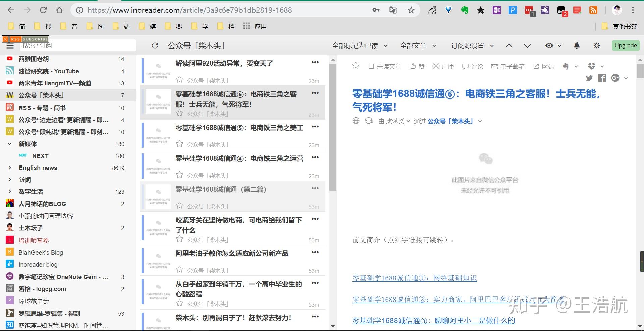Open the 简 bookmarks folder
The height and width of the screenshot is (331, 644).
[17, 26]
